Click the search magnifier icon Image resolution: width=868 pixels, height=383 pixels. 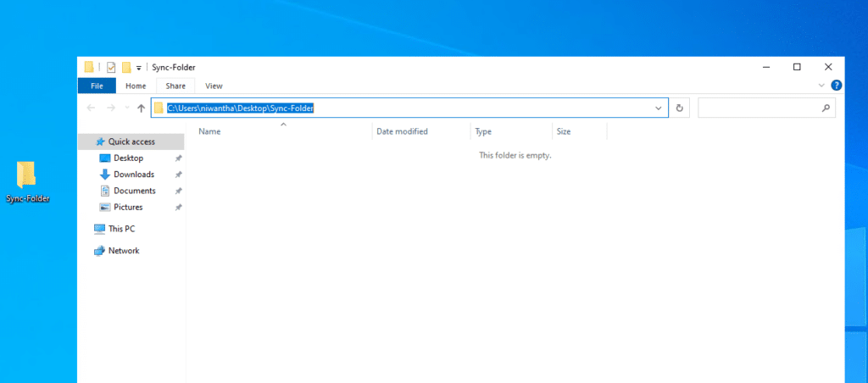(x=826, y=108)
